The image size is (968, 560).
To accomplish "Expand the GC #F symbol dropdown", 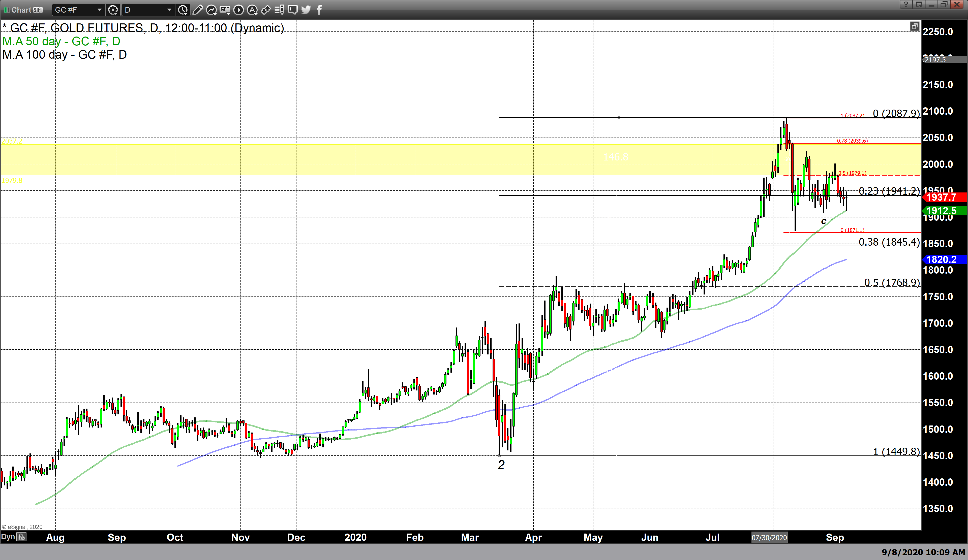I will (x=99, y=10).
